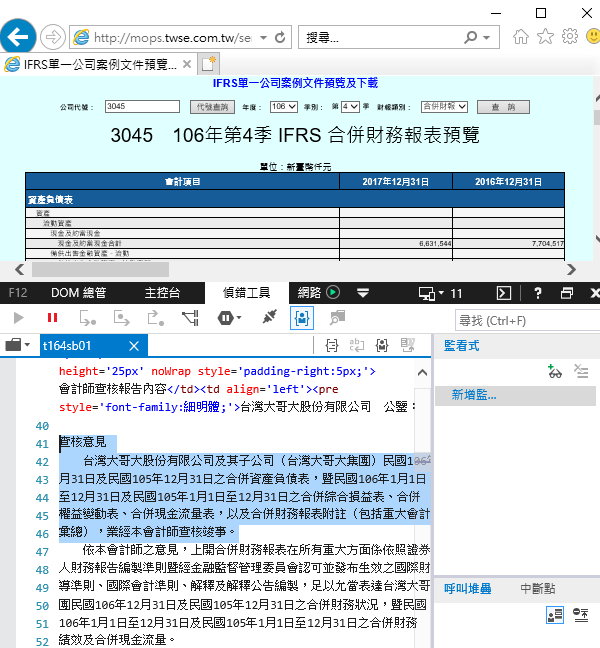This screenshot has height=648, width=600.
Task: Open the address bar dropdown arrow
Action: coord(263,38)
